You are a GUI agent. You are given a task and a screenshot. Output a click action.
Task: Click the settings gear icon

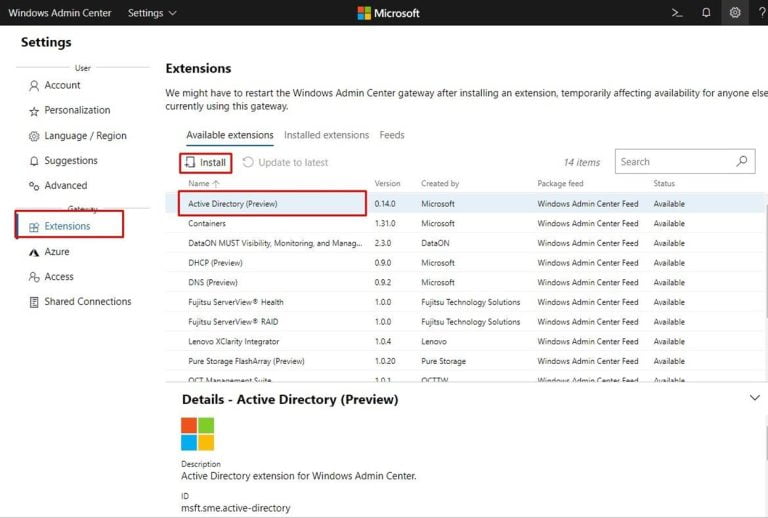click(735, 13)
